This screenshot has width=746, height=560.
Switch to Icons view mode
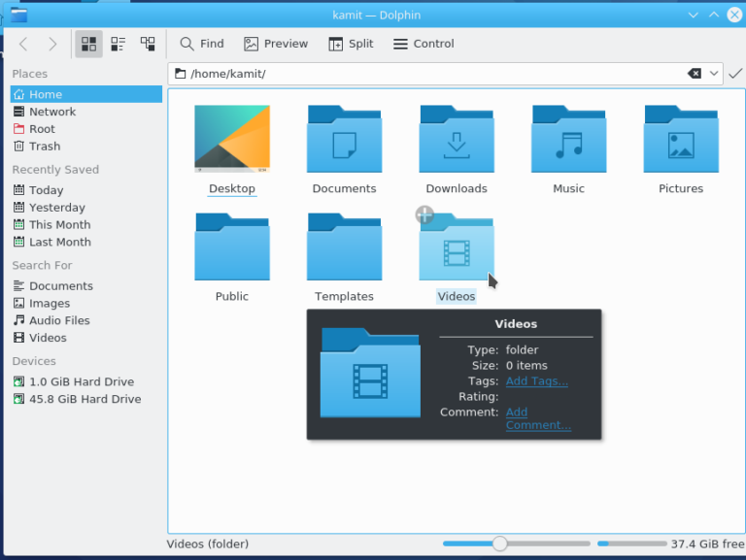[89, 44]
